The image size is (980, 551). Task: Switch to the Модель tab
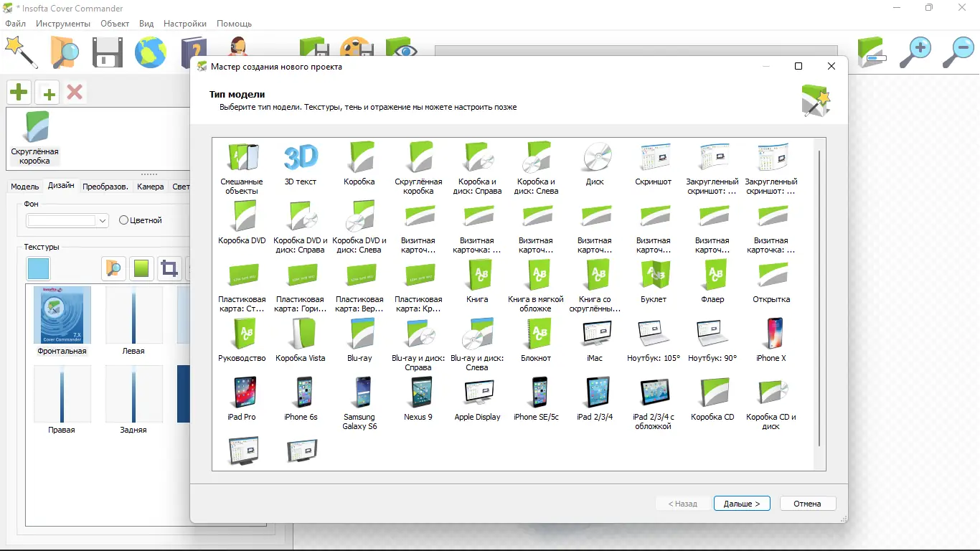[24, 187]
